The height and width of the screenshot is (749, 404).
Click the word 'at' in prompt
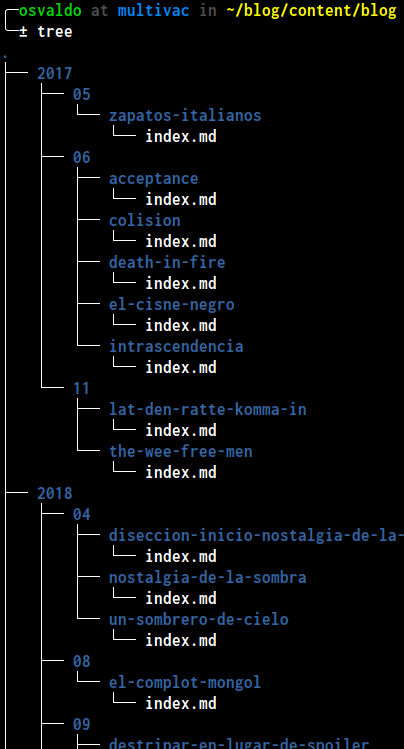pyautogui.click(x=100, y=11)
